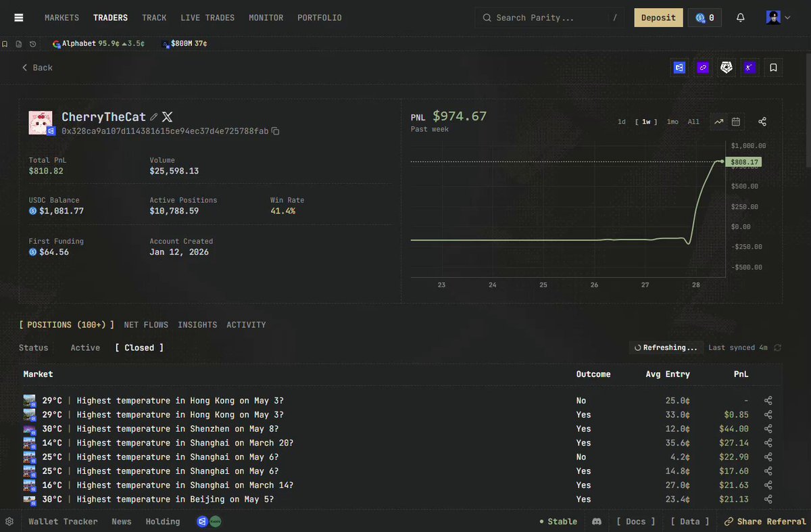Viewport: 811px width, 532px height.
Task: Bookmark this trader profile
Action: pos(774,68)
